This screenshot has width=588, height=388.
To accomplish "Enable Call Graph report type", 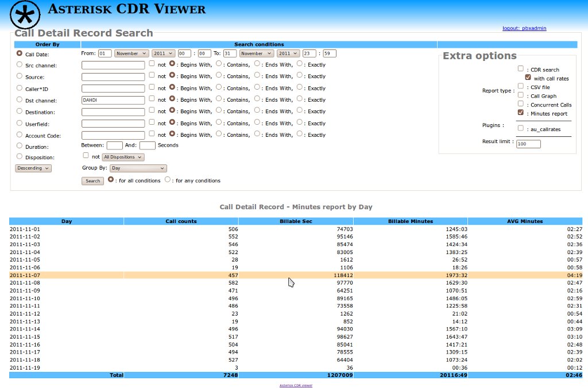I will (x=520, y=95).
